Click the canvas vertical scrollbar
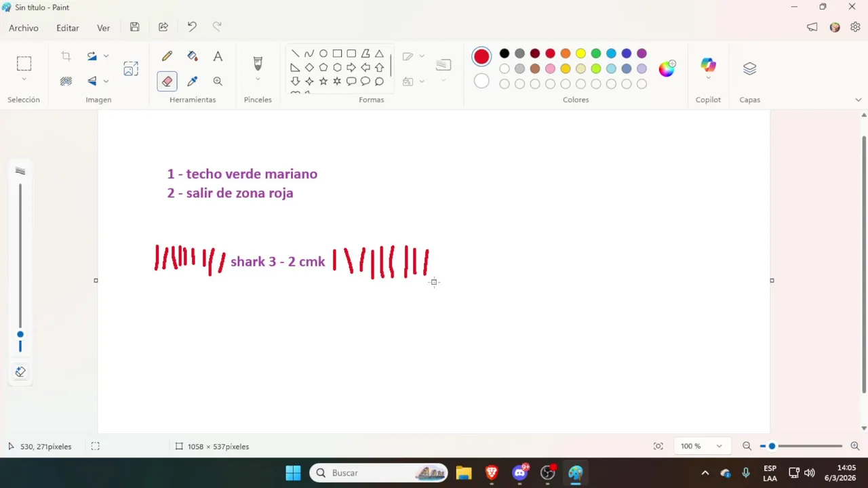The width and height of the screenshot is (868, 488). pos(864,264)
